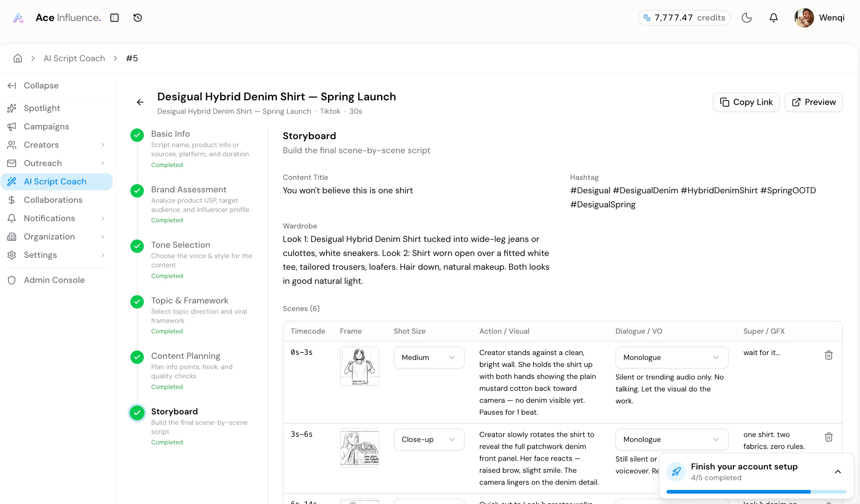Click the #5 breadcrumb item

coord(132,58)
